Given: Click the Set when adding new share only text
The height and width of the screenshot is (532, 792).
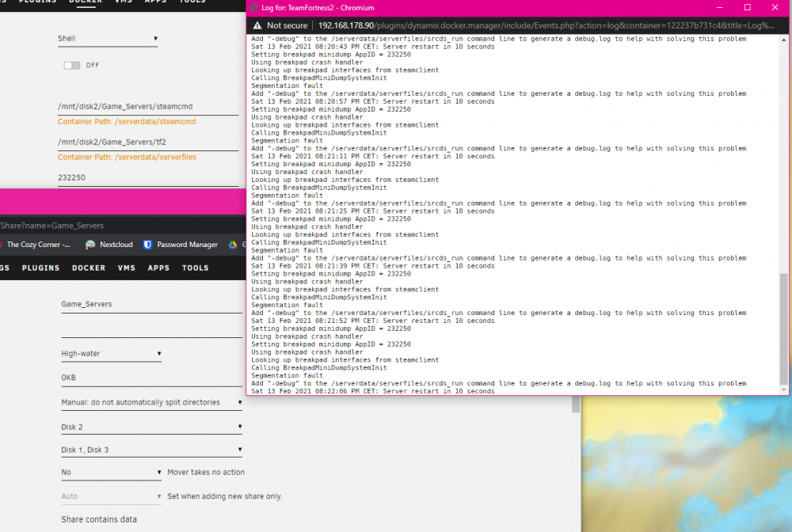Looking at the screenshot, I should point(225,496).
